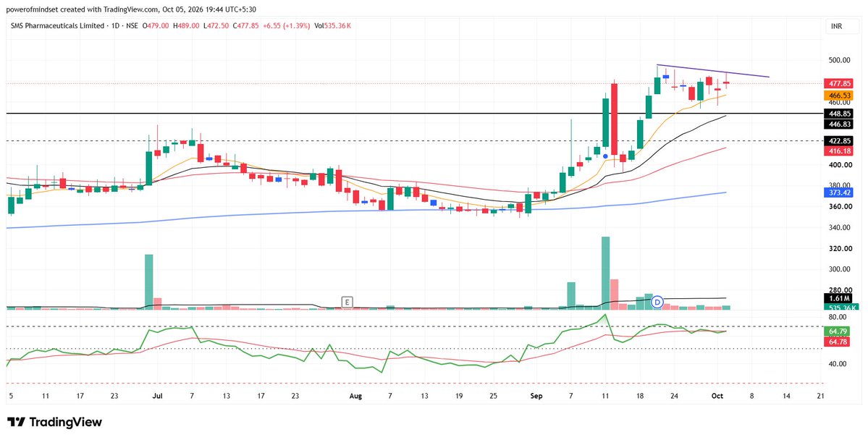Click the green 64.79 RSI label

point(836,331)
